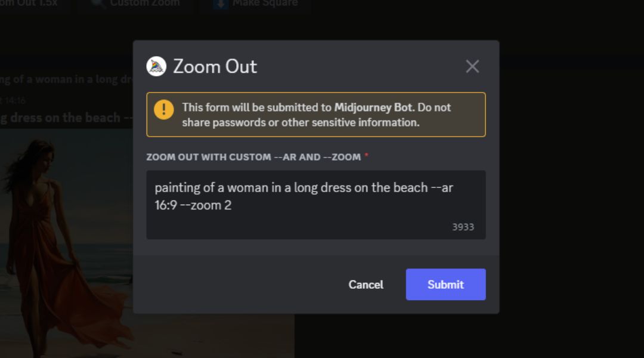Viewport: 644px width, 358px height.
Task: Click the Make Square toolbar button
Action: point(255,4)
